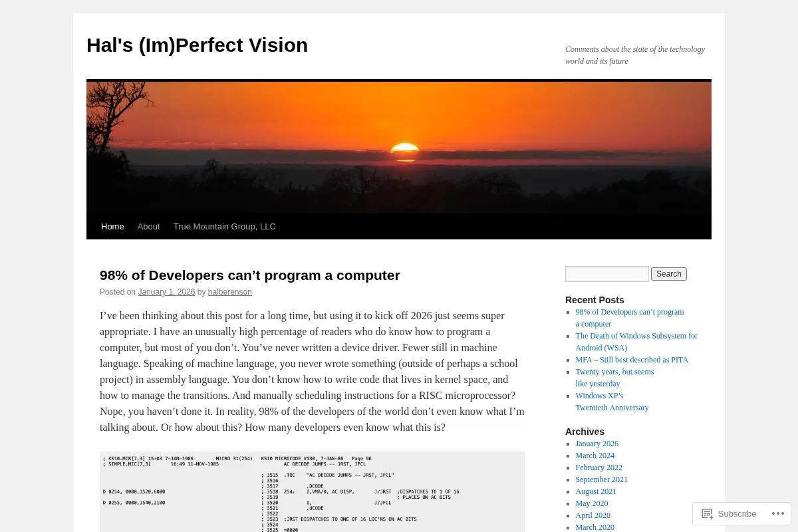Click the January 1, 2026 post date link
Screen dimensions: 798x532
point(166,292)
